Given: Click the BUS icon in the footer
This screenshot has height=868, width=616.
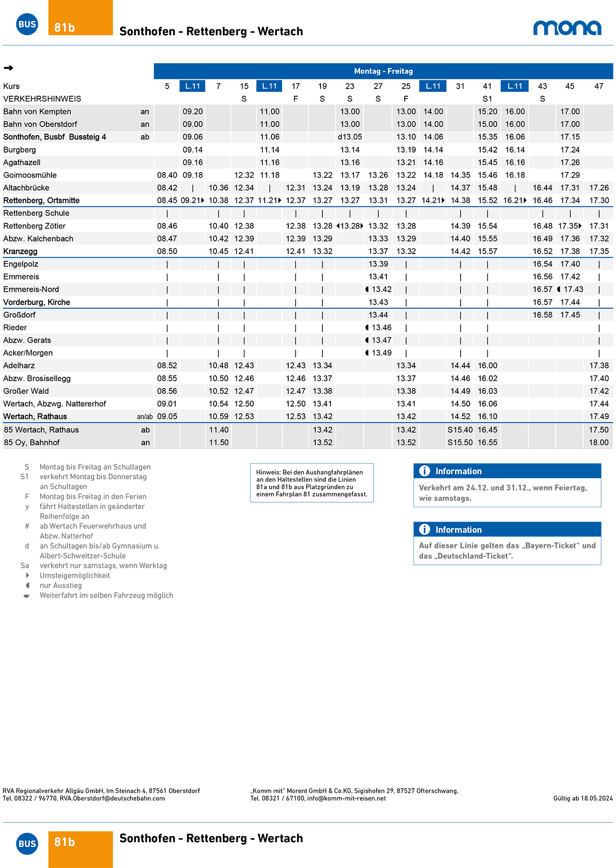Looking at the screenshot, I should (x=27, y=843).
